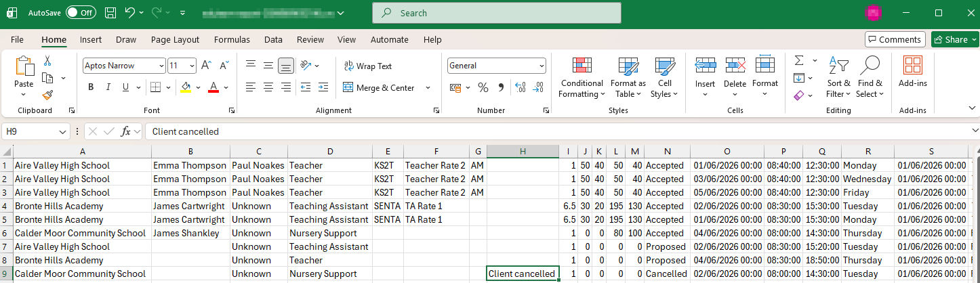Viewport: 980px width, 283px height.
Task: Toggle Bold formatting
Action: pos(91,87)
